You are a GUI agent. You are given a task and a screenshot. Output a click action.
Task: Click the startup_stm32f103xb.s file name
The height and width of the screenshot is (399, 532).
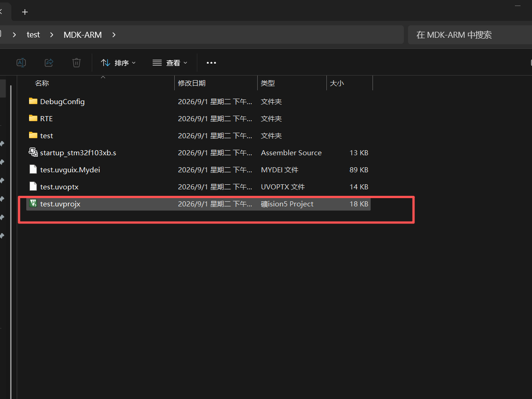(78, 153)
